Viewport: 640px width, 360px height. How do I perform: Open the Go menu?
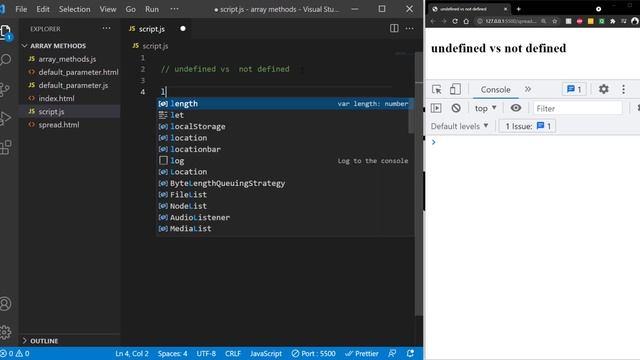[131, 9]
